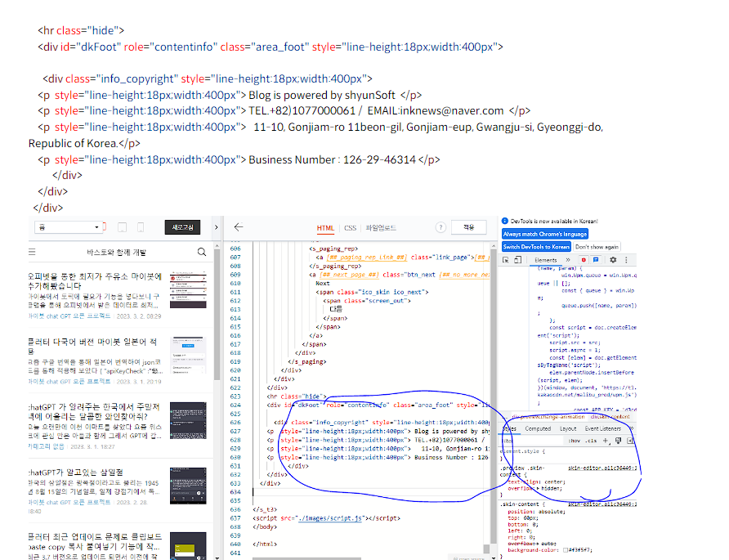Screen dimensions: 729x560
Task: Click div.skin-content breadcrumb in DevTools
Action: point(610,417)
